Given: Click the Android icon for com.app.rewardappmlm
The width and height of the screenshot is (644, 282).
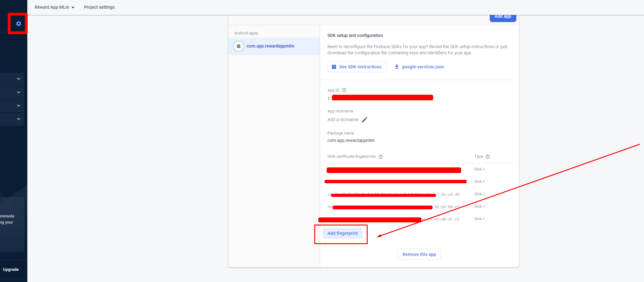Looking at the screenshot, I should tap(238, 46).
